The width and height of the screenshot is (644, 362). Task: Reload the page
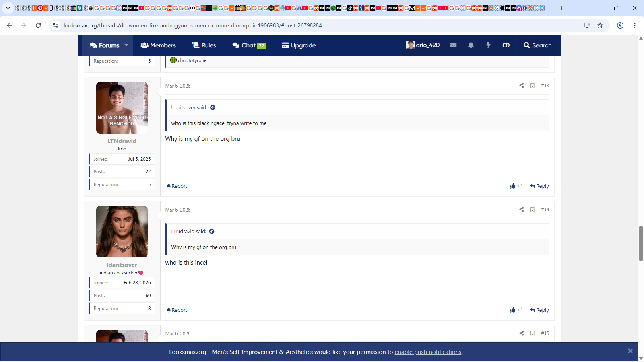pos(38,25)
